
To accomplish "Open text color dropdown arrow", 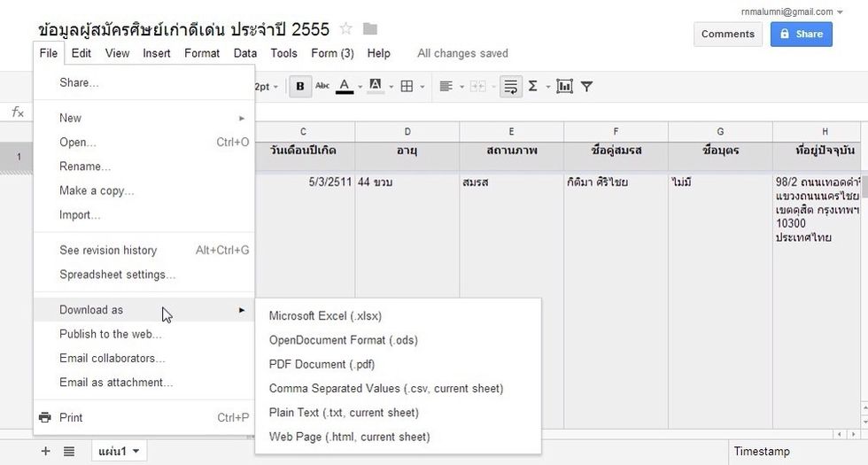I will [360, 87].
